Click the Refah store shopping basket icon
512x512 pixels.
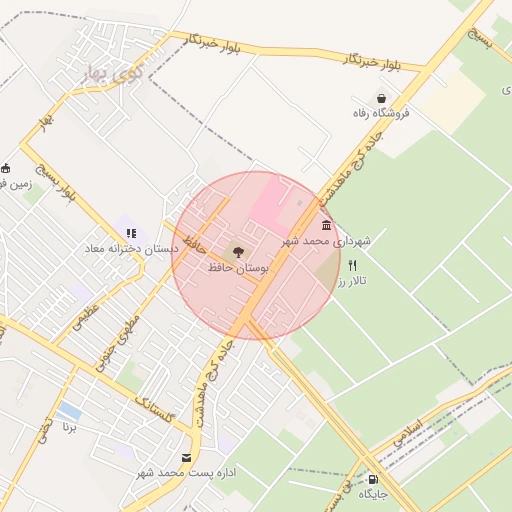click(381, 99)
